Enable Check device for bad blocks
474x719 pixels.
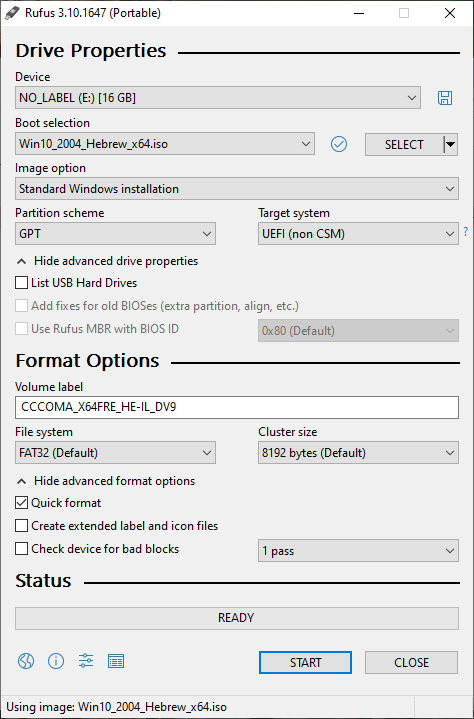click(x=22, y=549)
